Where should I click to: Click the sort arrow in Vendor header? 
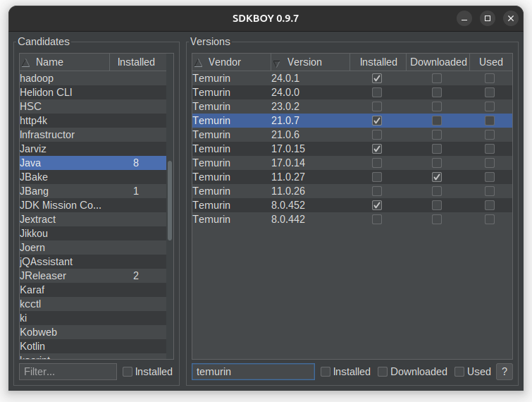click(199, 63)
